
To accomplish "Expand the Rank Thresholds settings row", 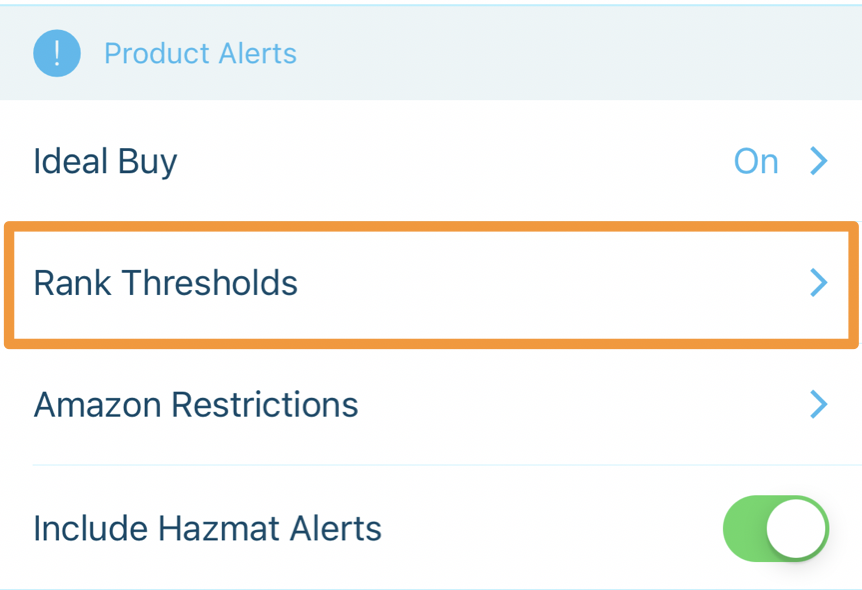I will click(430, 284).
